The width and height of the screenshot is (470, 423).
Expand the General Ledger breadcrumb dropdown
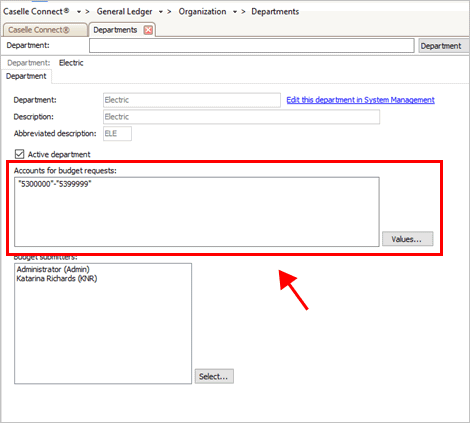pos(161,12)
